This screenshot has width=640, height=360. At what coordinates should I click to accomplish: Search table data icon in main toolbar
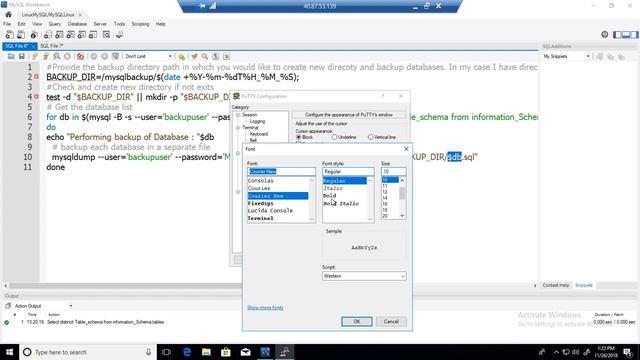106,35
